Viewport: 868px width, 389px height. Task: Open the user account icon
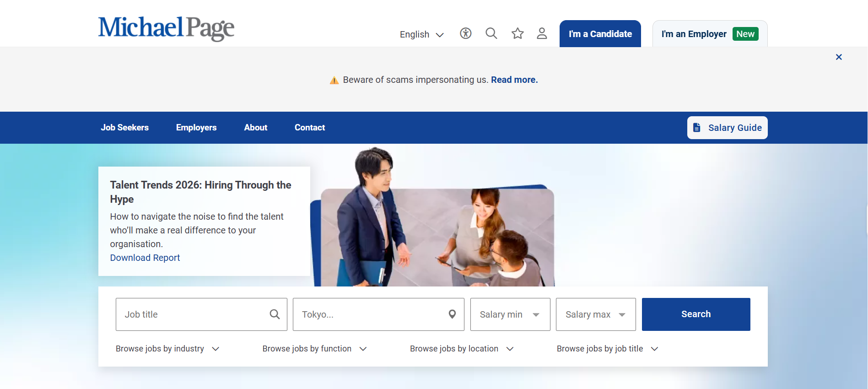click(542, 33)
